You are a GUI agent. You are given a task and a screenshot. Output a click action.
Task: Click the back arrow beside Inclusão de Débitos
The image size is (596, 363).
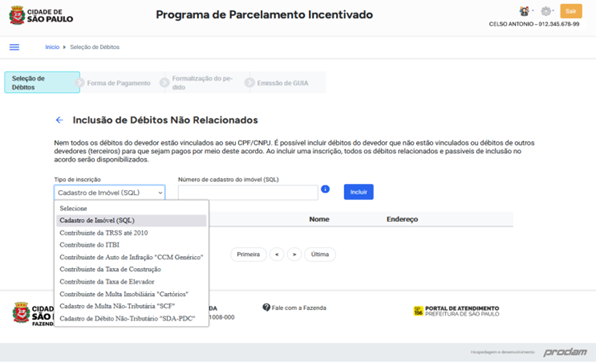59,120
